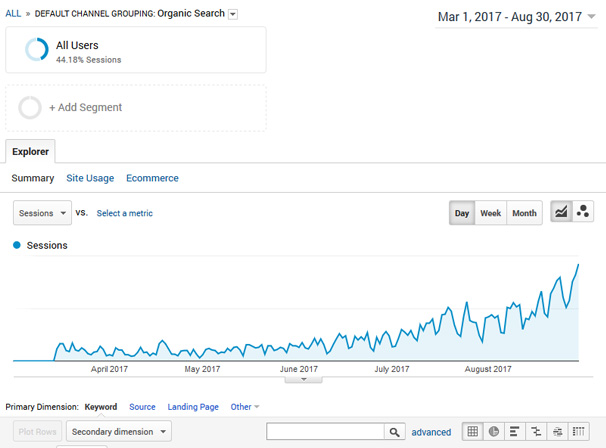Open the Organic Search channel dropdown
The height and width of the screenshot is (448, 606).
[233, 14]
